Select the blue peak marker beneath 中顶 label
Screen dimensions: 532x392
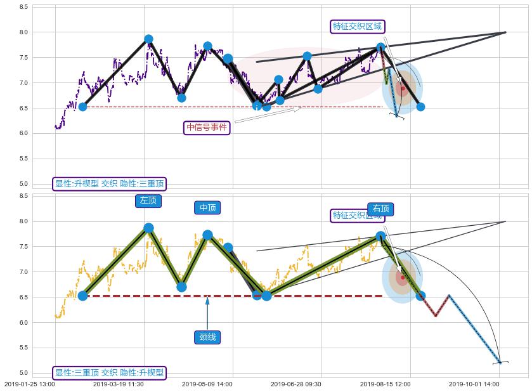(207, 235)
